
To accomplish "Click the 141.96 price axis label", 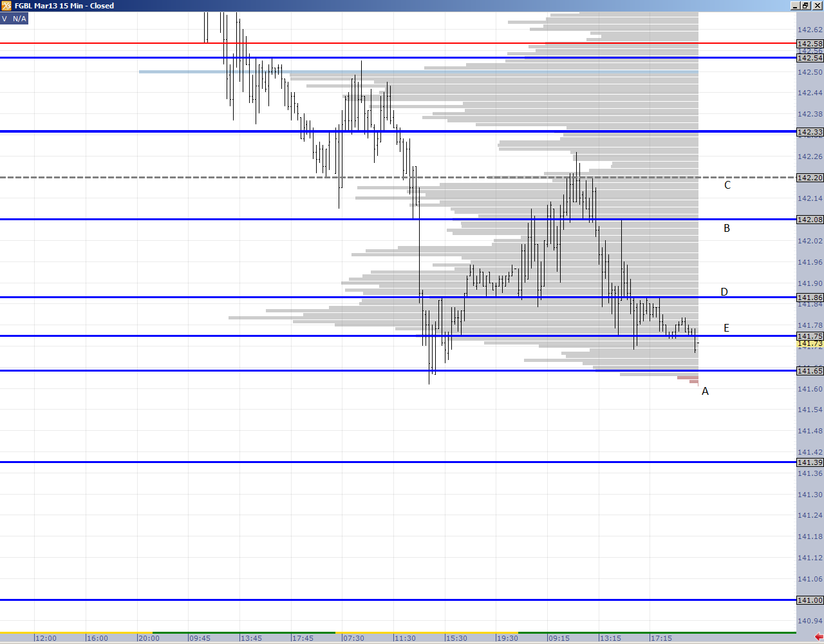I will click(x=810, y=262).
